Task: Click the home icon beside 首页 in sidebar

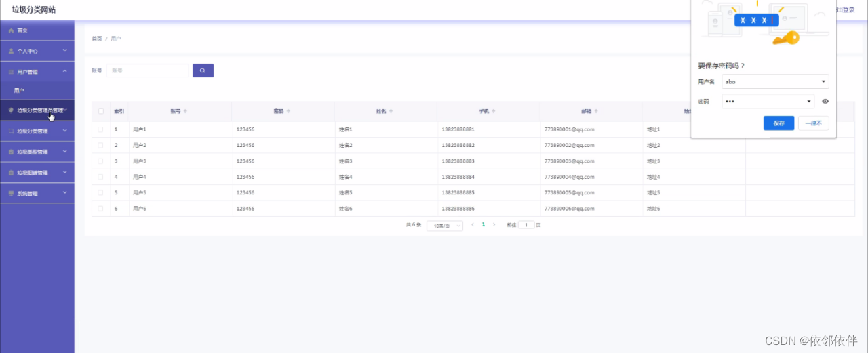Action: coord(11,30)
